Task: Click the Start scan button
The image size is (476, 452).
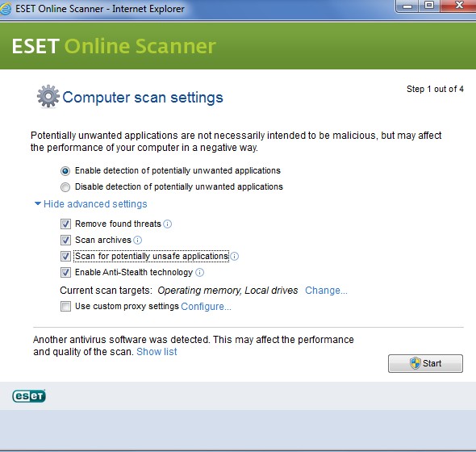Action: coord(425,363)
